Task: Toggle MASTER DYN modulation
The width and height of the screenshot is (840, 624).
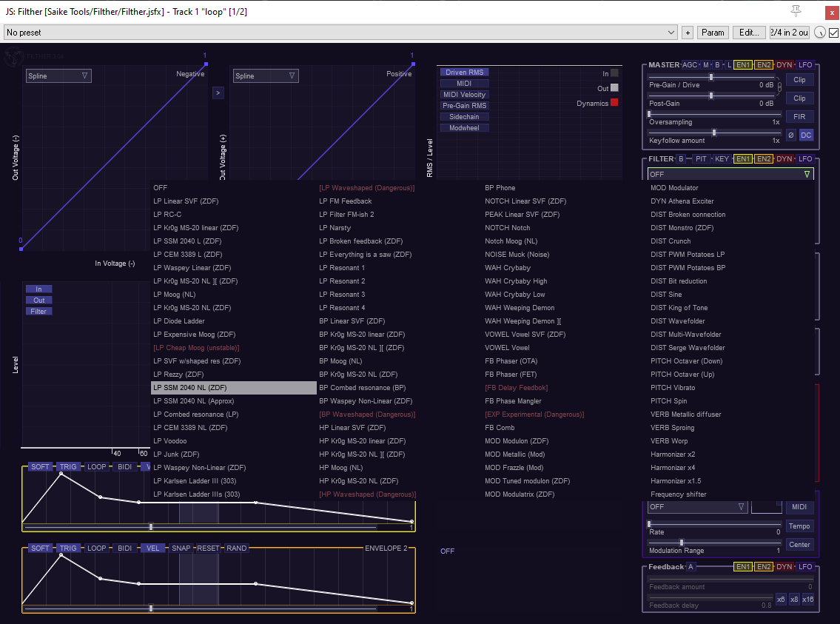Action: point(784,65)
